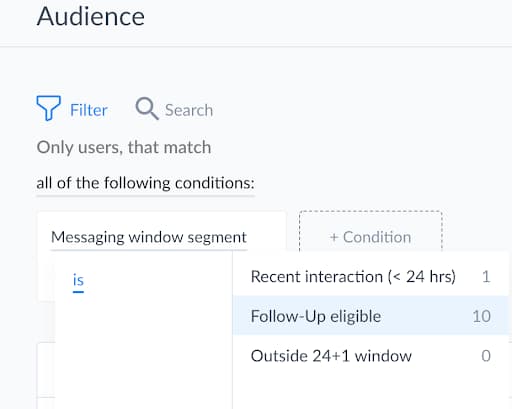The width and height of the screenshot is (512, 409).
Task: Click the count 0 beside Outside 24+1 window
Action: click(x=486, y=356)
